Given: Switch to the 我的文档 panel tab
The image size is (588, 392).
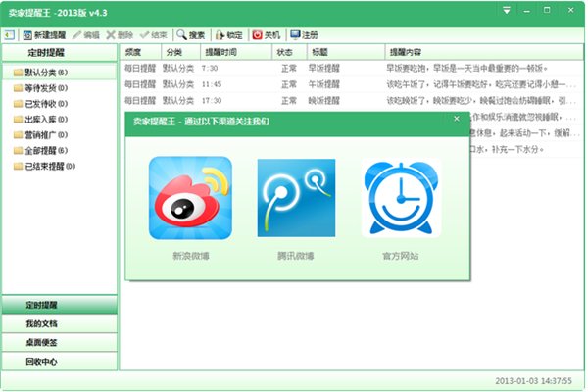Looking at the screenshot, I should 59,323.
